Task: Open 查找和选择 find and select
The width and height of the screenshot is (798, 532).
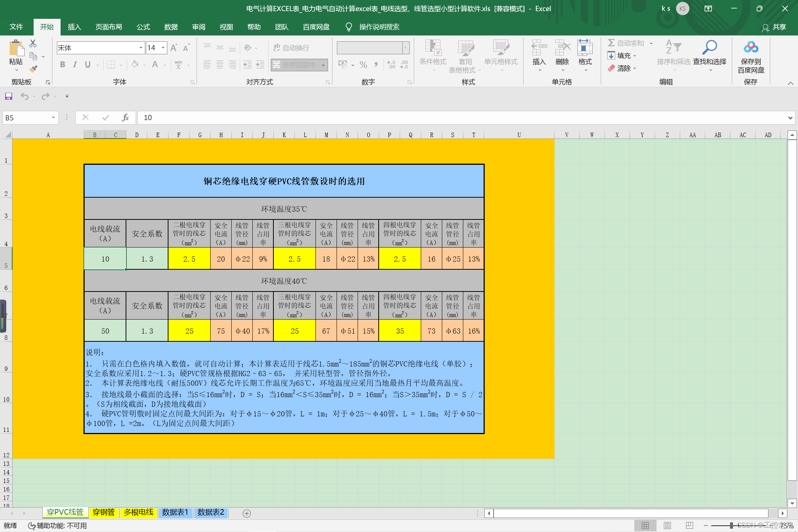Action: point(710,56)
